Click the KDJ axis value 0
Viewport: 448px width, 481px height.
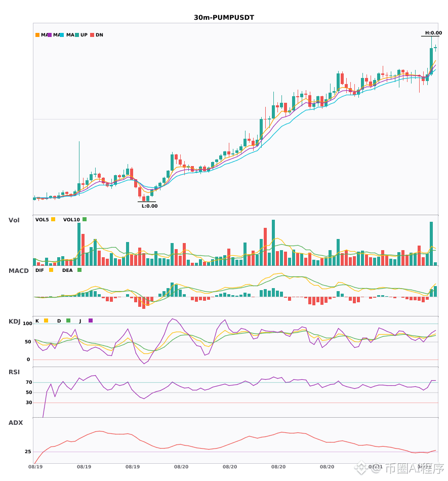tap(28, 359)
